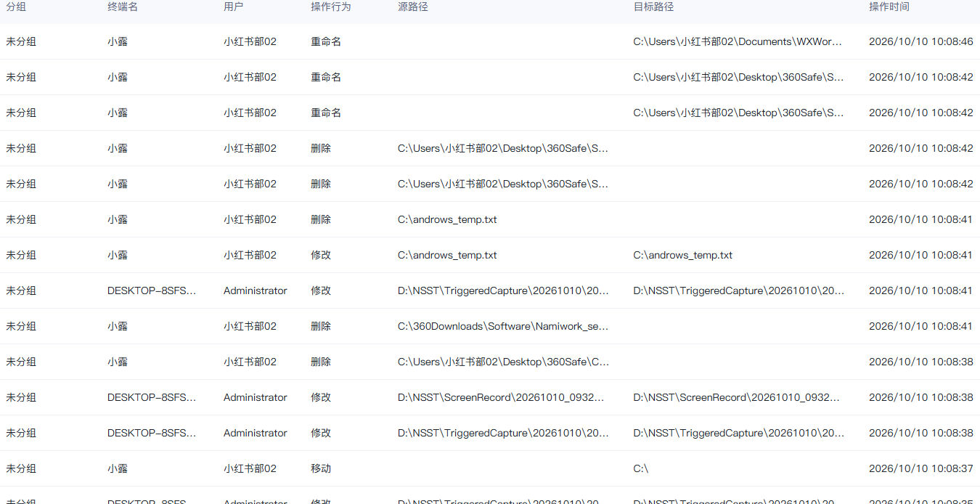Image resolution: width=980 pixels, height=504 pixels.
Task: Click Administrator in the ScreenRecord row
Action: [256, 397]
